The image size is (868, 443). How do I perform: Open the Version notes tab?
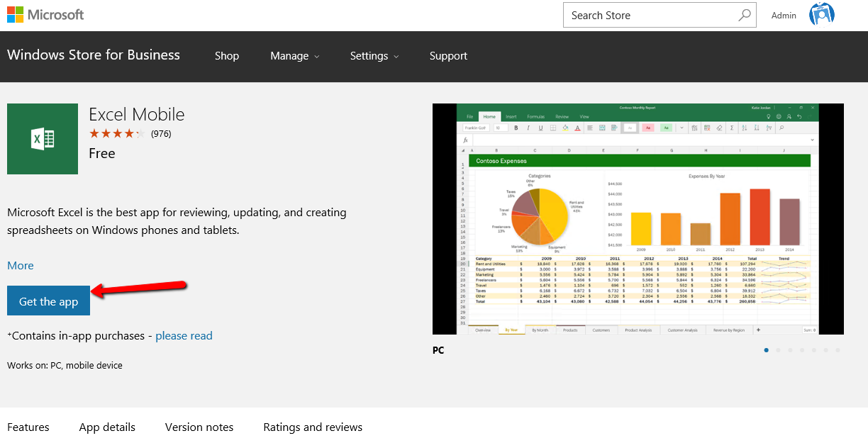tap(199, 427)
